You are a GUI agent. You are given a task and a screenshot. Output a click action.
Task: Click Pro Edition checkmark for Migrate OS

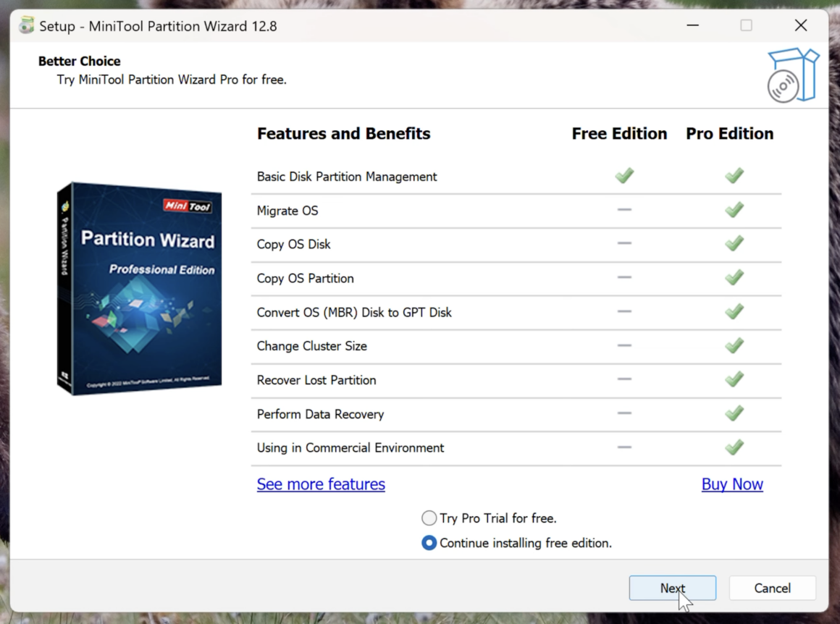pyautogui.click(x=734, y=209)
